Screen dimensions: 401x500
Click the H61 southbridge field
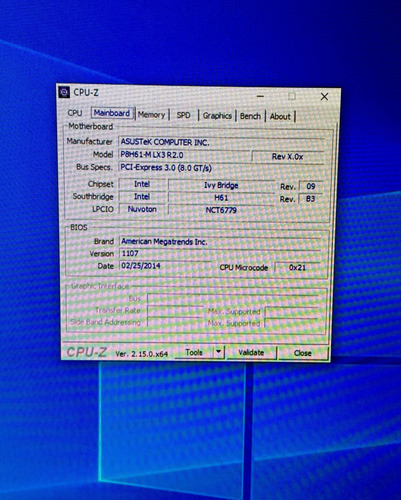[221, 198]
